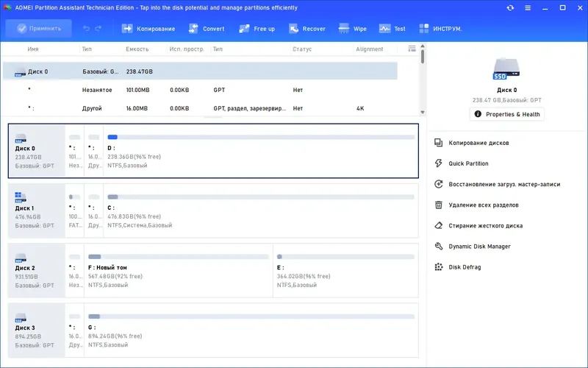The height and width of the screenshot is (368, 588).
Task: Open Properties & Health button
Action: pyautogui.click(x=506, y=114)
